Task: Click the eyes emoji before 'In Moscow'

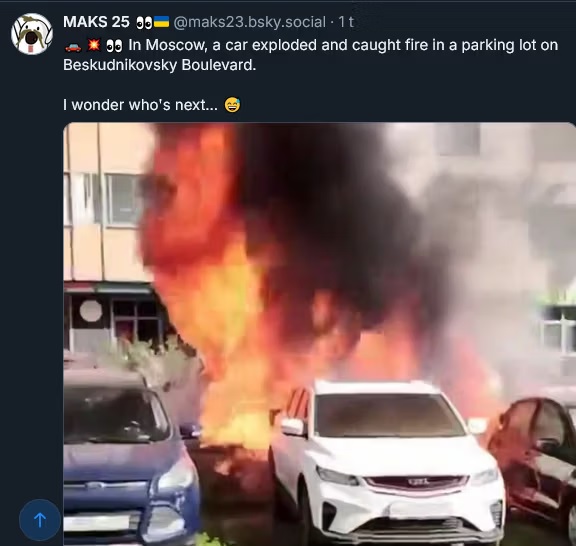Action: click(114, 46)
